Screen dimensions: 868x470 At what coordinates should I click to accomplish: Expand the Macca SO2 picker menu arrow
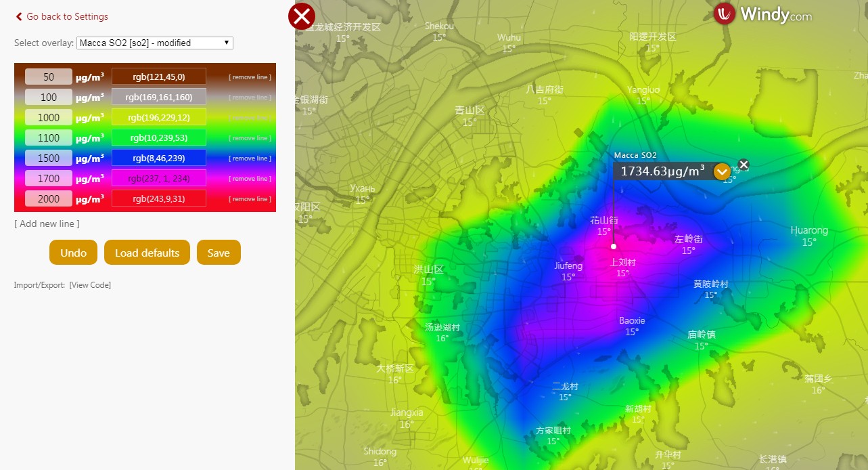point(722,172)
